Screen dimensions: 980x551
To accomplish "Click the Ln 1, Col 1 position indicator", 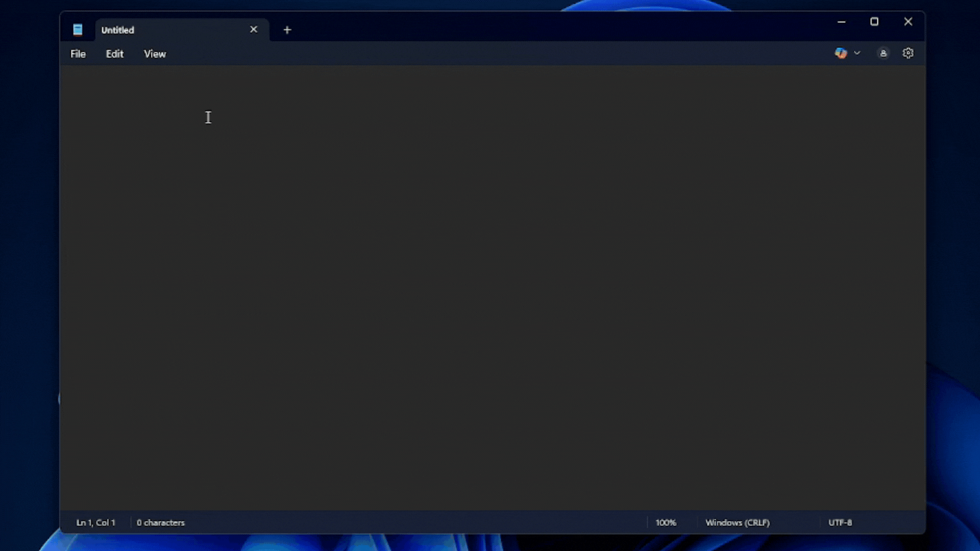I will click(x=95, y=522).
